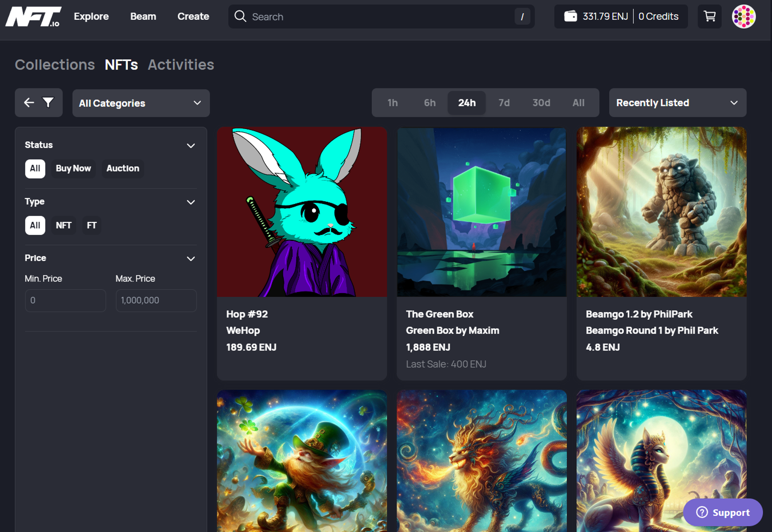Filter status by Auction
Viewport: 772px width, 532px height.
(x=123, y=169)
